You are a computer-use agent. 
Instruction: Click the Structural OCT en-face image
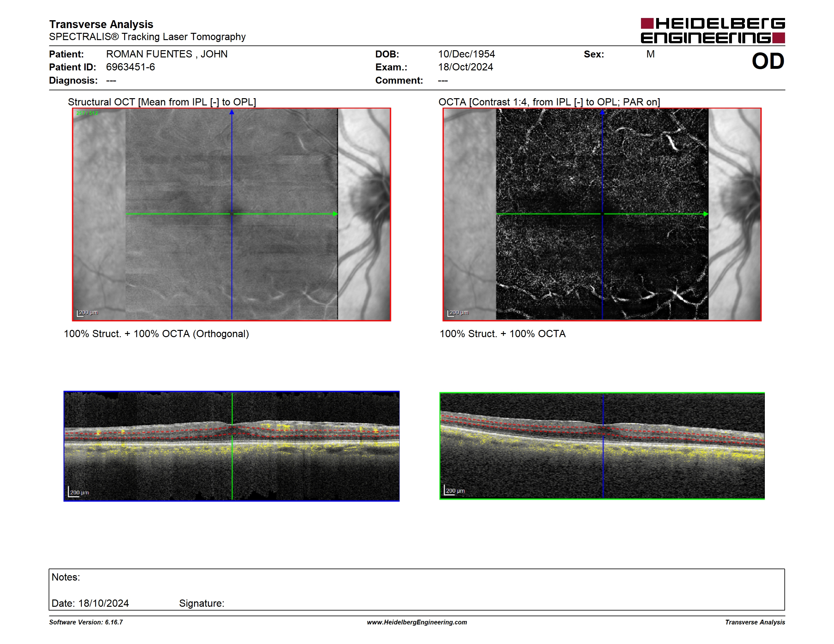[232, 214]
